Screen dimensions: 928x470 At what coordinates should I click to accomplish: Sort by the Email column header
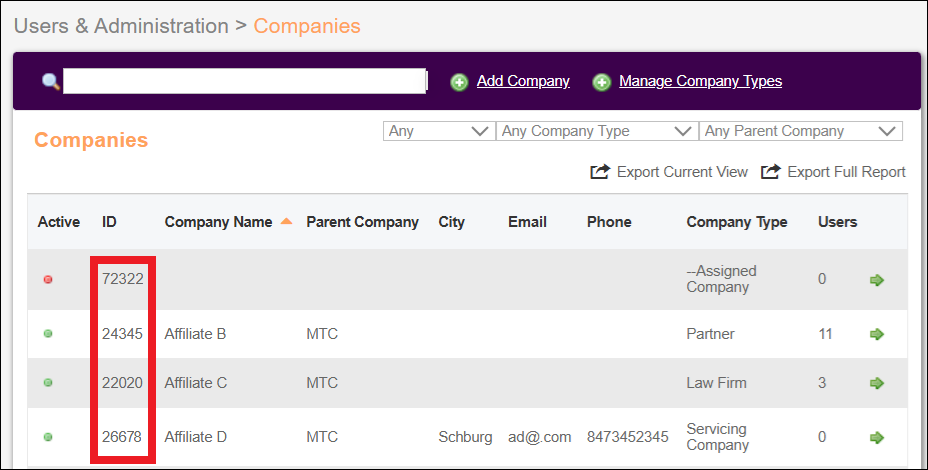tap(527, 222)
